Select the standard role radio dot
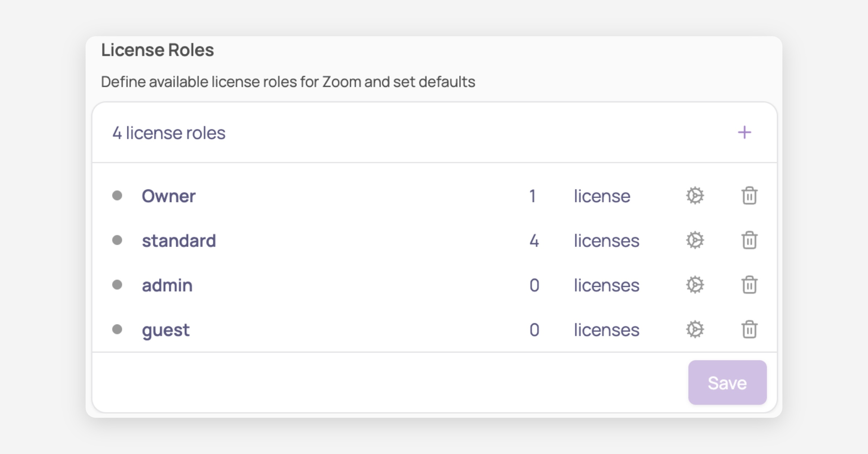This screenshot has height=454, width=868. [117, 240]
